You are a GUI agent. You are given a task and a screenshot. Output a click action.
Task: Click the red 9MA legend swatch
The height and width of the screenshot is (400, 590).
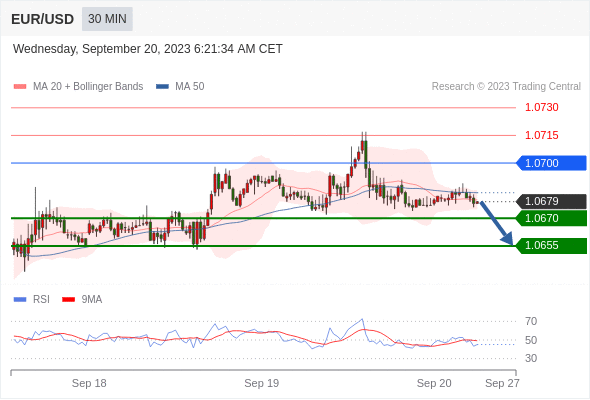[68, 300]
